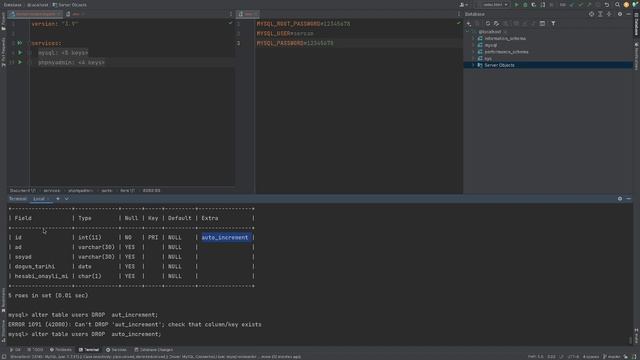Expand the Server Objects node
The width and height of the screenshot is (640, 360).
tap(473, 65)
